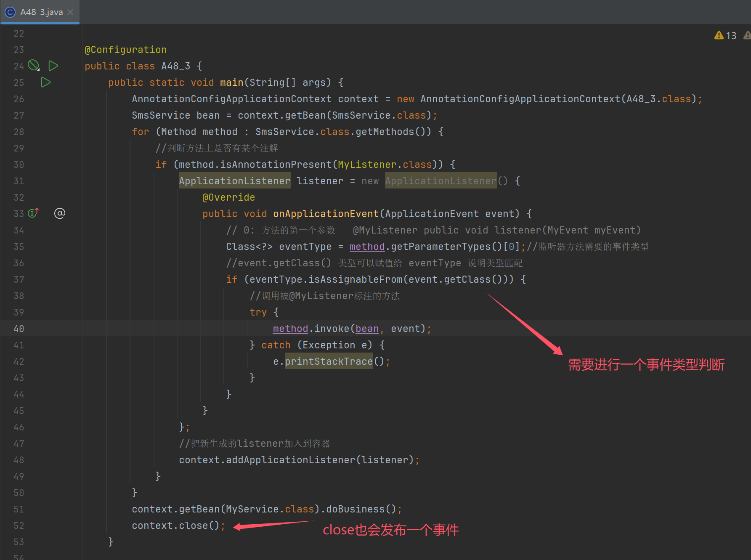Click the @Override annotation on line 32
The height and width of the screenshot is (560, 751).
pyautogui.click(x=228, y=197)
